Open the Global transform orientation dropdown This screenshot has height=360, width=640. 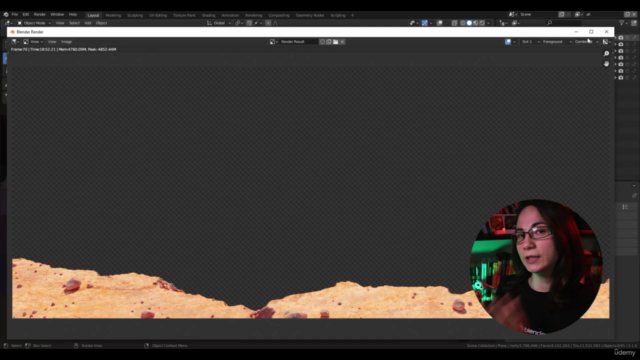219,23
